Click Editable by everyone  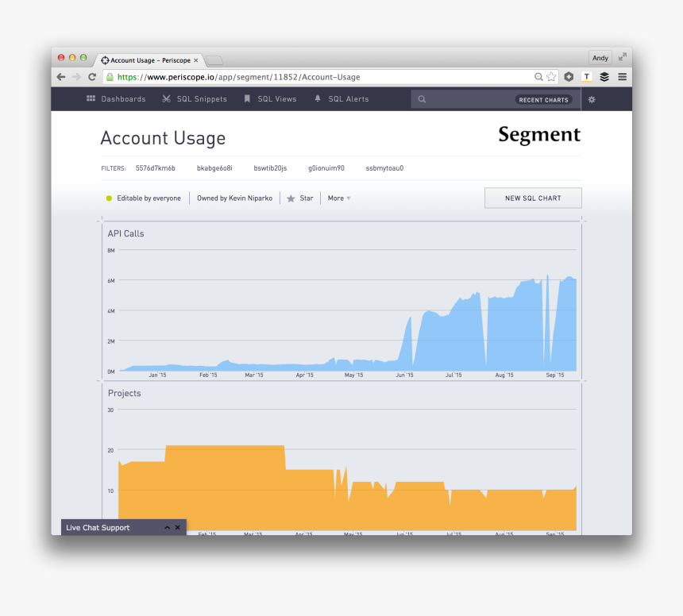point(149,198)
